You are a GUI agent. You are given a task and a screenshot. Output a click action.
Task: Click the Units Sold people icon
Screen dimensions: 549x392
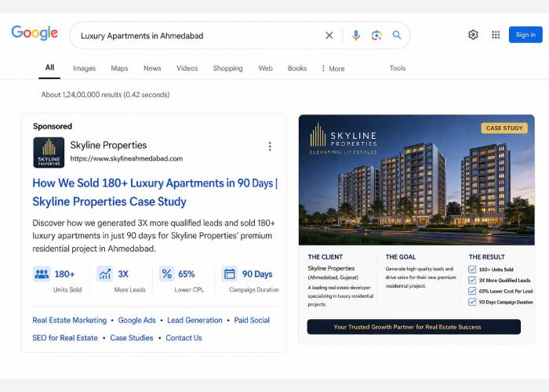click(x=42, y=274)
